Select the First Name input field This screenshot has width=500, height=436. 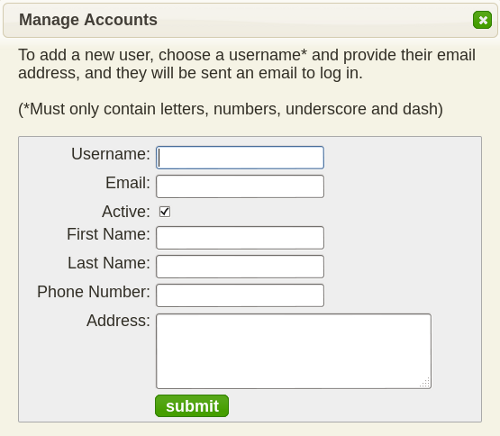click(x=240, y=238)
